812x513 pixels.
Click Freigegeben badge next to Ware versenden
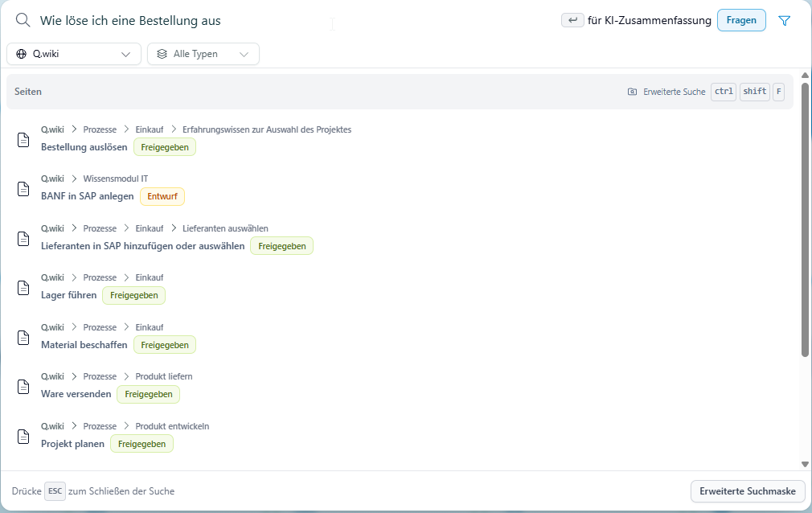pos(148,394)
